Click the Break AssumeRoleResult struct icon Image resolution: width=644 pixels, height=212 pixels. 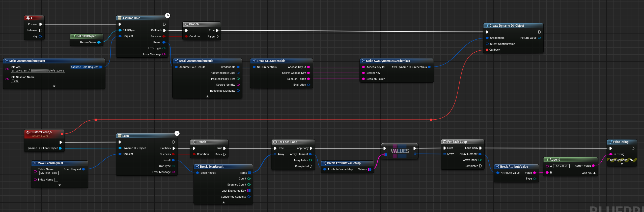pyautogui.click(x=176, y=61)
